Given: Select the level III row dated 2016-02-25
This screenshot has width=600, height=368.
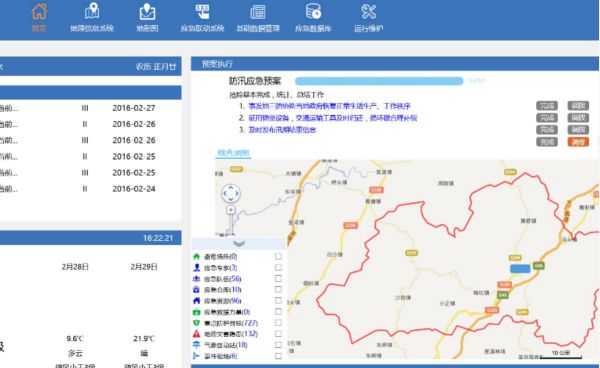Looking at the screenshot, I should coord(91,173).
